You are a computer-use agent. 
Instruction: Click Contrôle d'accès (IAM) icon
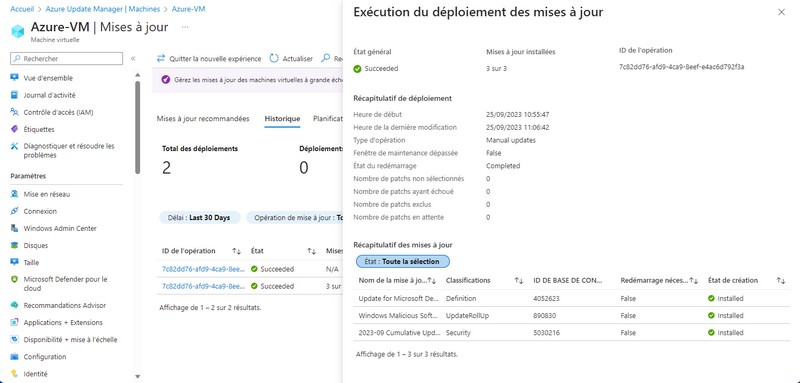14,112
